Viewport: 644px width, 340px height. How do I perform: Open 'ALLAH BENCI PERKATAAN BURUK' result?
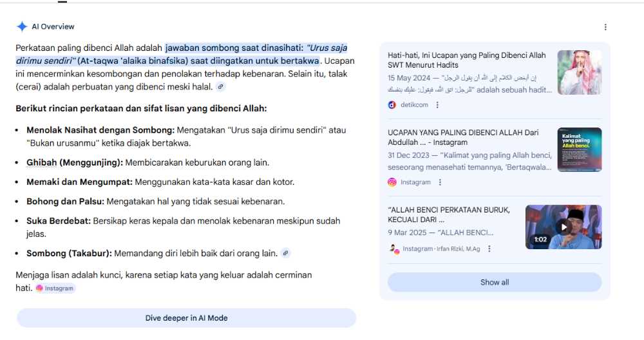(x=448, y=215)
